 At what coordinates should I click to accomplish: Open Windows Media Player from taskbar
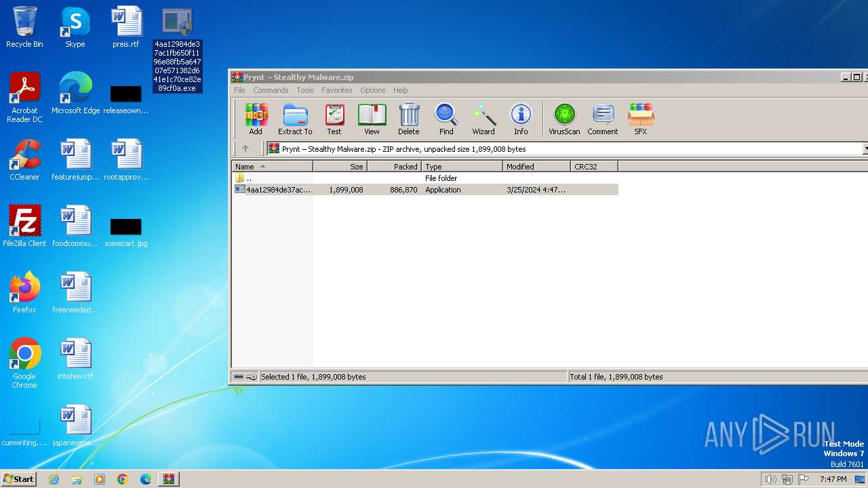100,479
